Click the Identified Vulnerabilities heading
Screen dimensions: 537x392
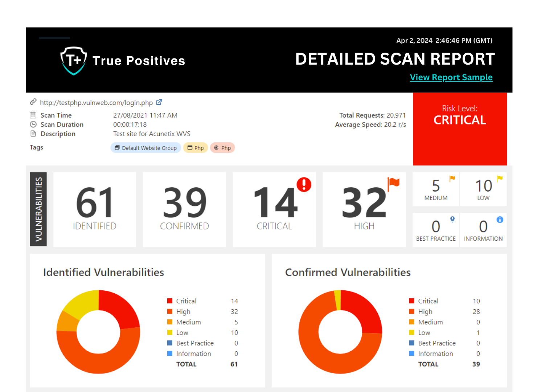pos(103,272)
